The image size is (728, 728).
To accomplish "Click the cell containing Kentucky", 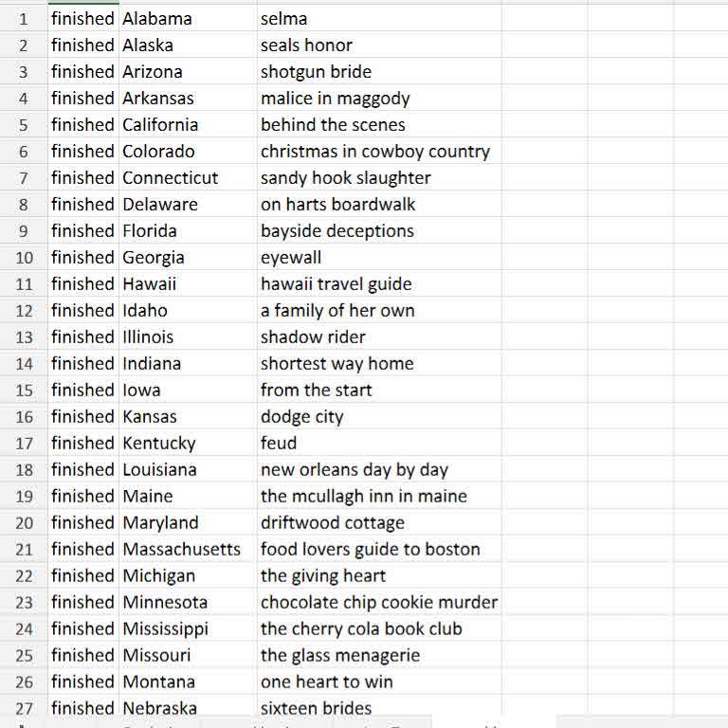I will point(159,443).
